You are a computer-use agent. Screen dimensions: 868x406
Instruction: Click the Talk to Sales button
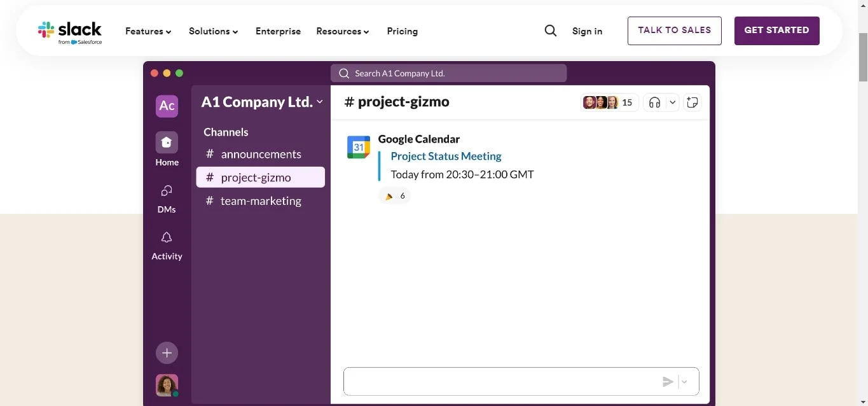pos(674,31)
